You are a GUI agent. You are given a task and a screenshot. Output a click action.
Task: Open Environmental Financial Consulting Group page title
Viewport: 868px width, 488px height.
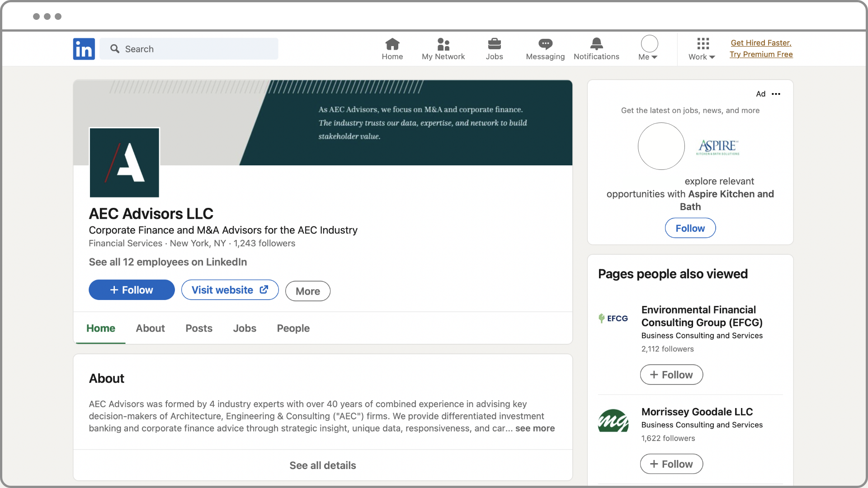[x=702, y=316]
